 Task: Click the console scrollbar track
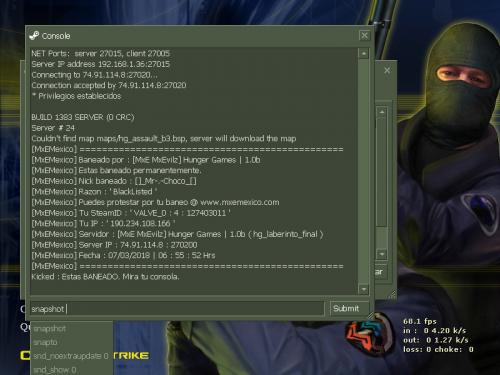pos(364,171)
